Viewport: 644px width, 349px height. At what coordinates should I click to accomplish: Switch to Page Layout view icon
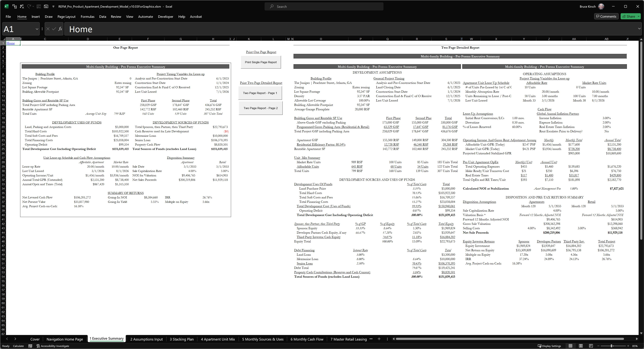click(580, 346)
